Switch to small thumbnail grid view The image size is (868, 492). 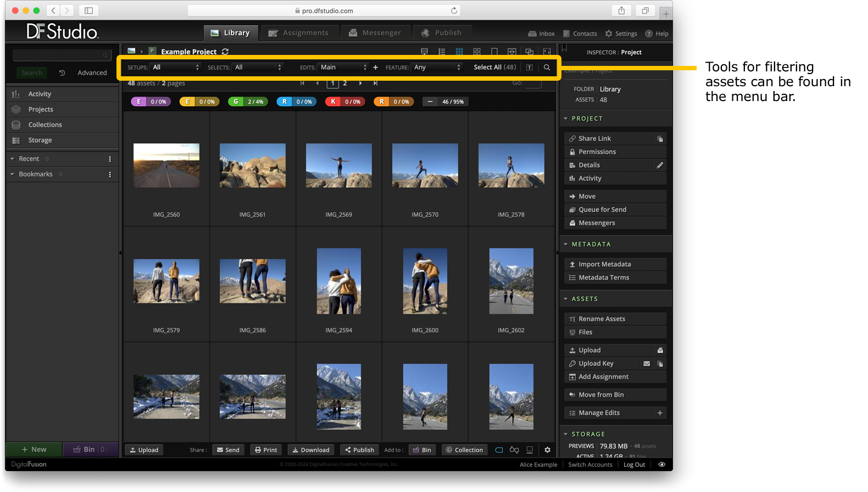coord(459,52)
